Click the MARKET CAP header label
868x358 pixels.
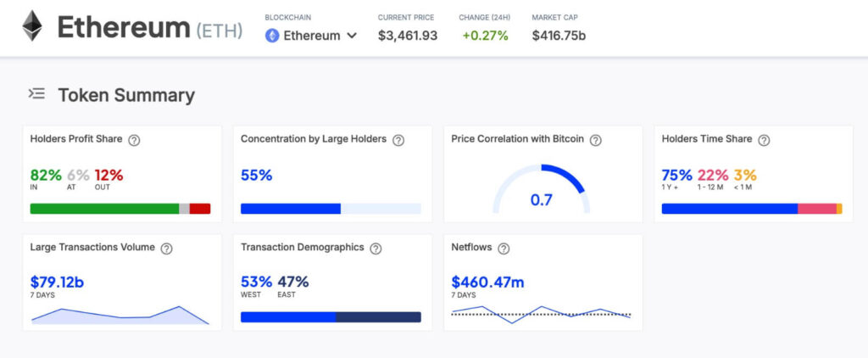click(554, 18)
